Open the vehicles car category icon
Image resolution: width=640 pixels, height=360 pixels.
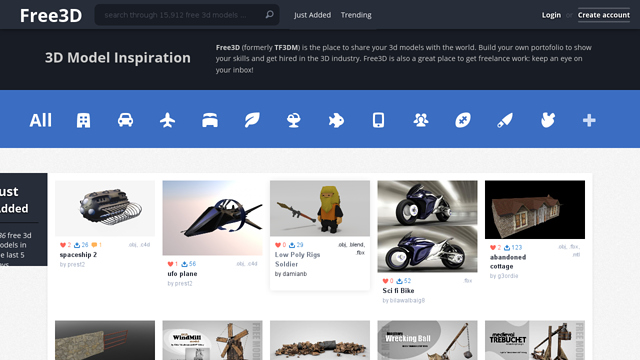click(x=125, y=120)
